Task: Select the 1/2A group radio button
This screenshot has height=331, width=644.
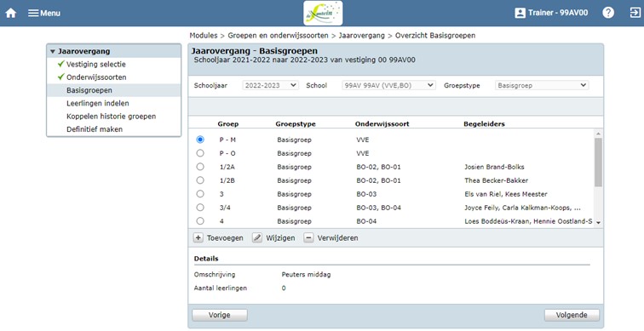Action: 200,167
